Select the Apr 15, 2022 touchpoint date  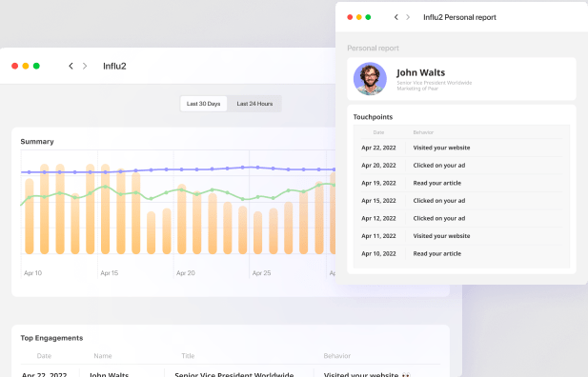(378, 201)
